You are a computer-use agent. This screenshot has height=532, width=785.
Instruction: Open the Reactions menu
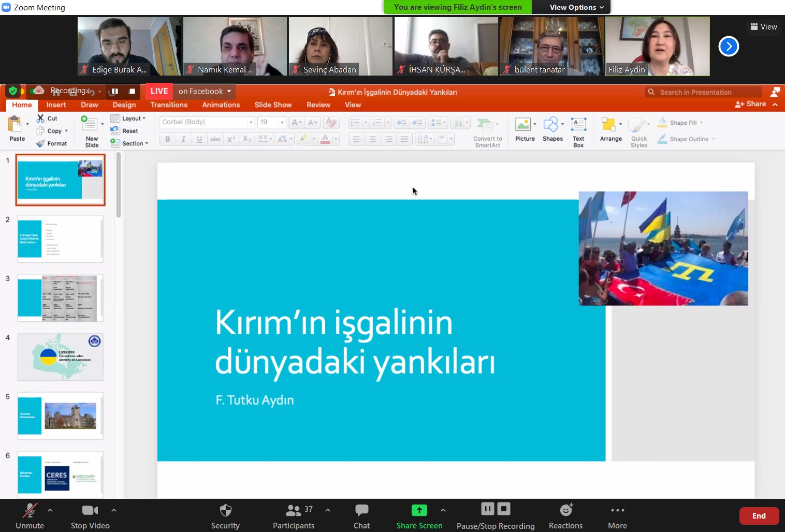click(x=565, y=516)
